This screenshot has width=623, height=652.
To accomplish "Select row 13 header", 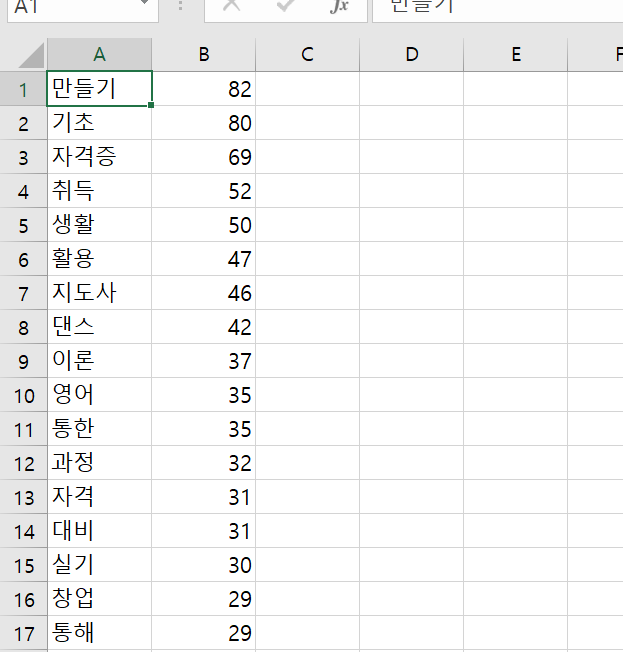I will (x=23, y=497).
